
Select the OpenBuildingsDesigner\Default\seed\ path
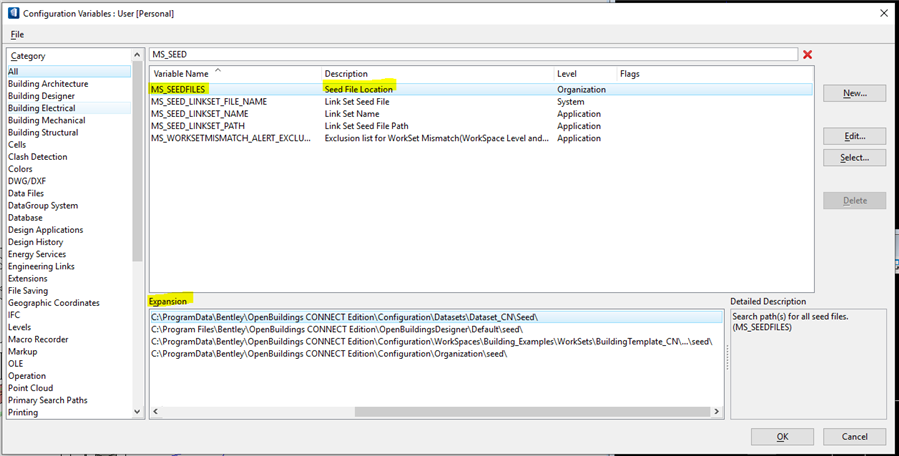coord(436,329)
